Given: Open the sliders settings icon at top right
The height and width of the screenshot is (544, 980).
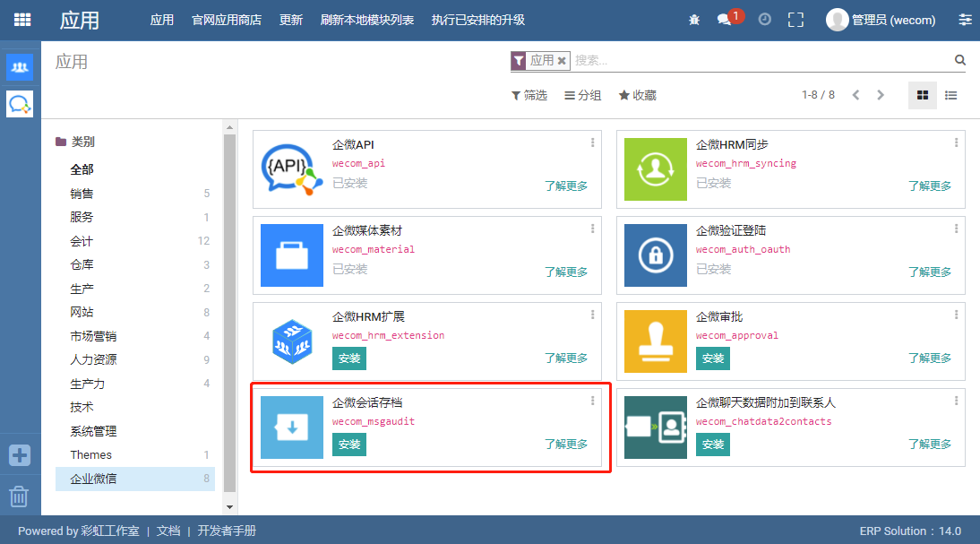Looking at the screenshot, I should point(966,20).
